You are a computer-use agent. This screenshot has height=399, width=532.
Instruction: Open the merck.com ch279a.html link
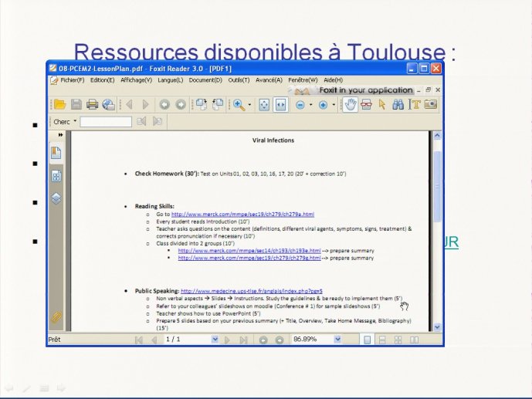[242, 215]
